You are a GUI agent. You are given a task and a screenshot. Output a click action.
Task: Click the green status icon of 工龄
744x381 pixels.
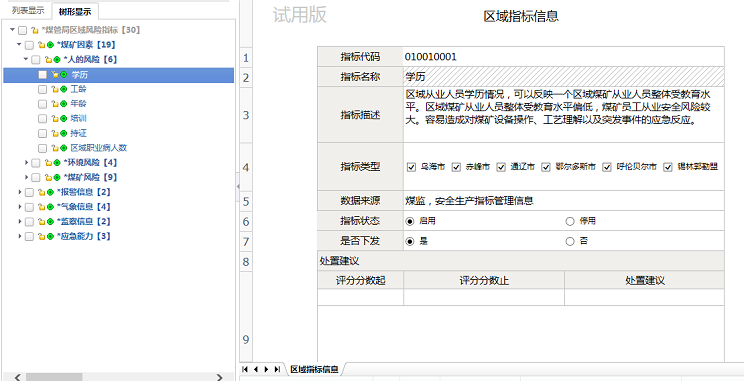tap(64, 89)
